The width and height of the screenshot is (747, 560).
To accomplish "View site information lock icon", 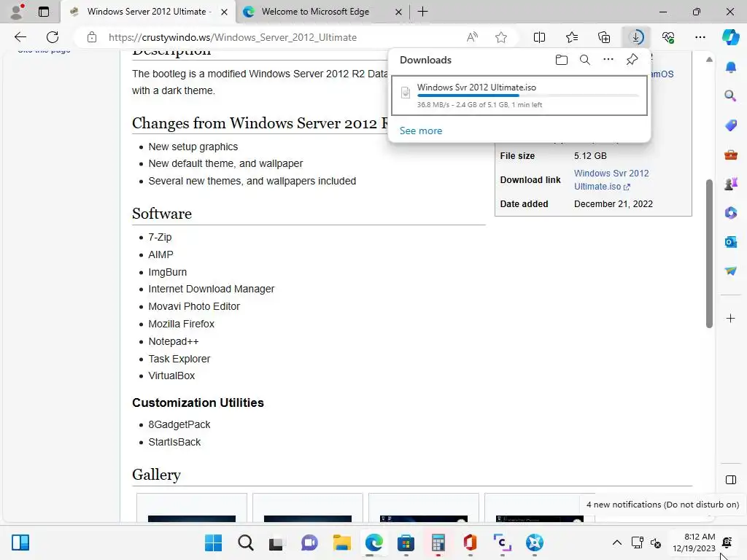I will pyautogui.click(x=92, y=37).
